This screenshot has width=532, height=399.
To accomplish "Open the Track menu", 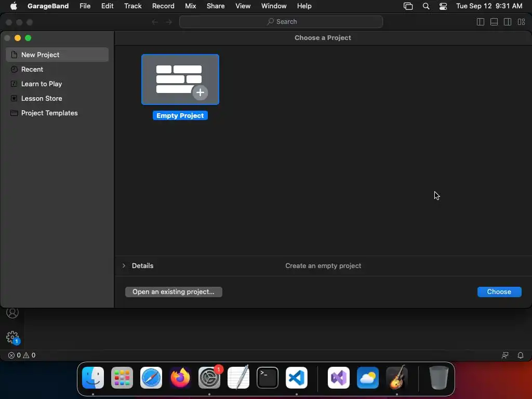I will pos(132,6).
